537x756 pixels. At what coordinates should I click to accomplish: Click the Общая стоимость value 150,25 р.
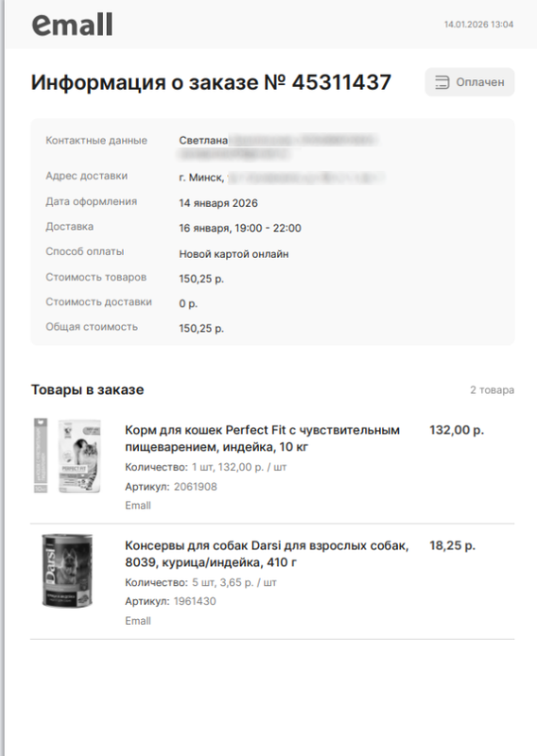click(x=201, y=328)
